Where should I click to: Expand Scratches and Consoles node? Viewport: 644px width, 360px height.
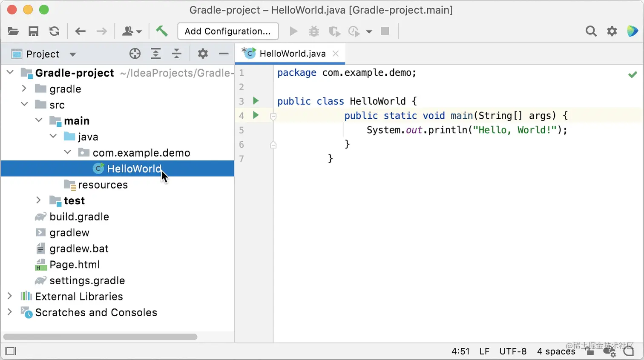(x=10, y=312)
